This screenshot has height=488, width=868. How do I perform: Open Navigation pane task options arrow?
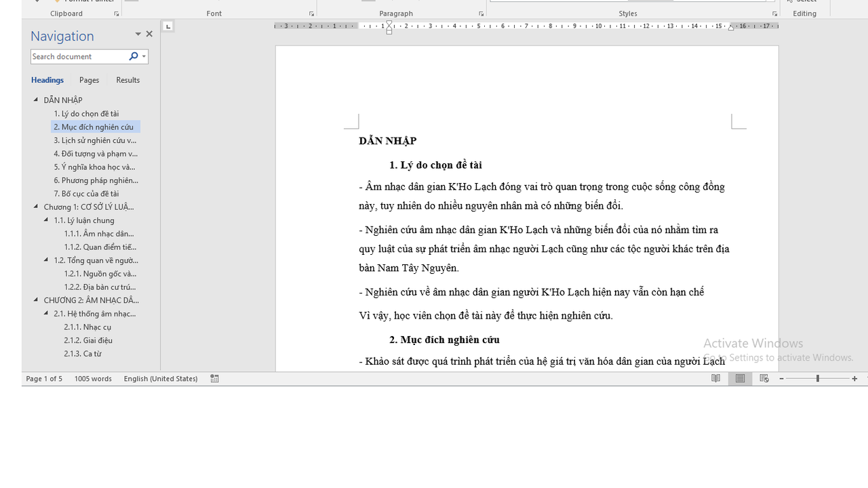coord(138,34)
